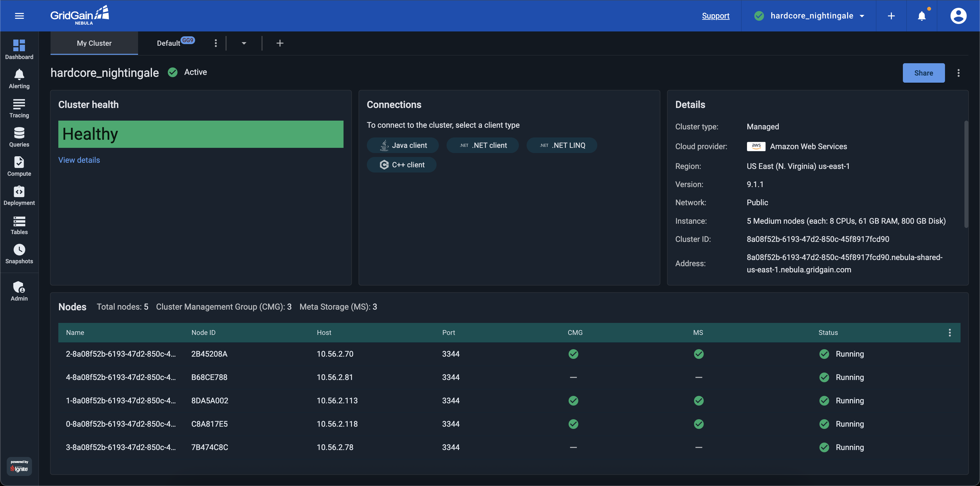This screenshot has width=980, height=486.
Task: Click the AWS cloud provider logo
Action: click(756, 146)
